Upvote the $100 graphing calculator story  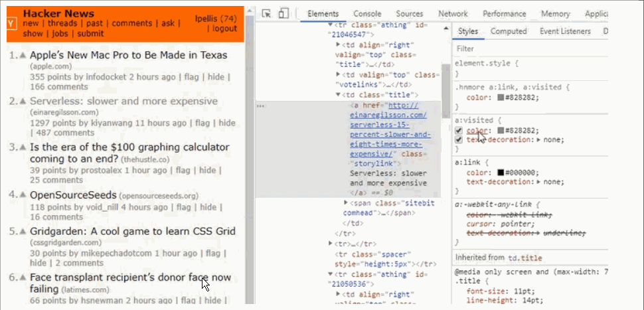tap(23, 147)
